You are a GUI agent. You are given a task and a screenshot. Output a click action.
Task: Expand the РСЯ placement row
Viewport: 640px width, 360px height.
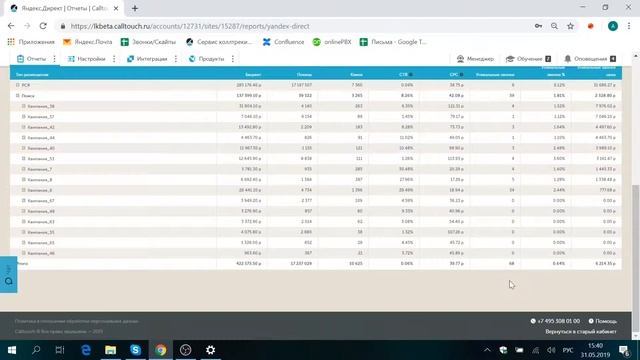coord(18,85)
